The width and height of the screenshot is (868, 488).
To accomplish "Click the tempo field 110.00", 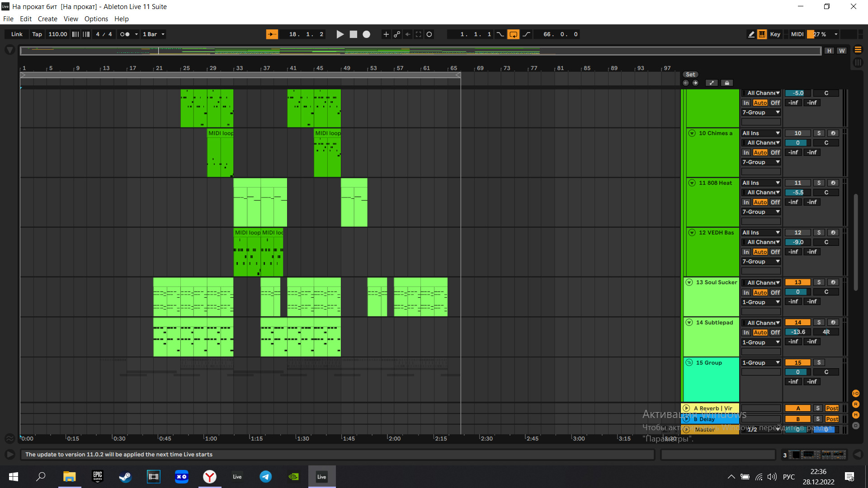I will (x=57, y=34).
